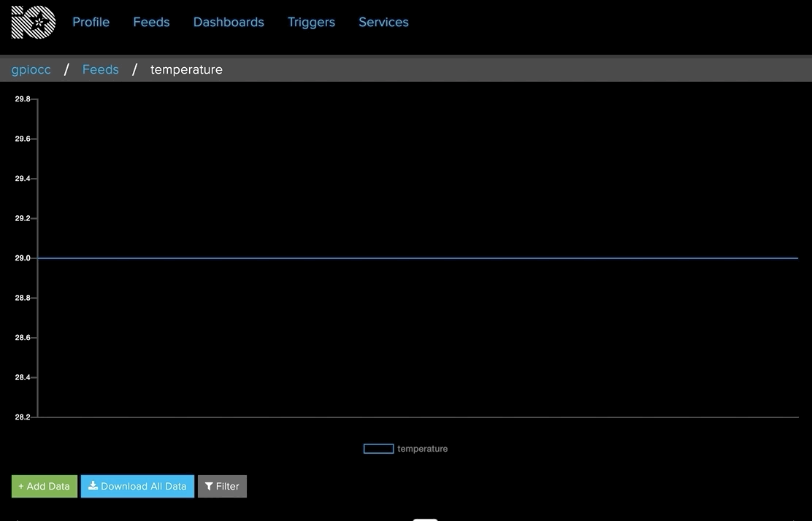
Task: Click the green Add Data button
Action: [45, 486]
